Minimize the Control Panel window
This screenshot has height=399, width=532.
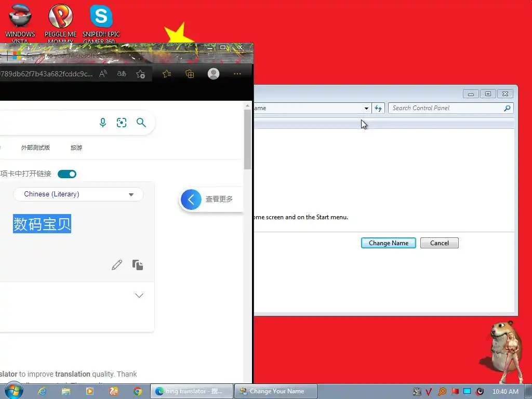[471, 94]
